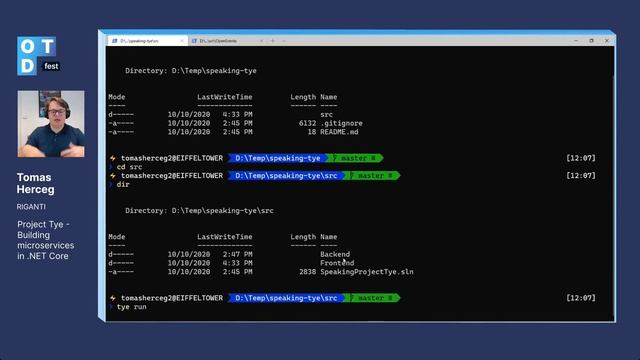This screenshot has width=640, height=360.
Task: Click the 'dir' command text
Action: (x=123, y=184)
